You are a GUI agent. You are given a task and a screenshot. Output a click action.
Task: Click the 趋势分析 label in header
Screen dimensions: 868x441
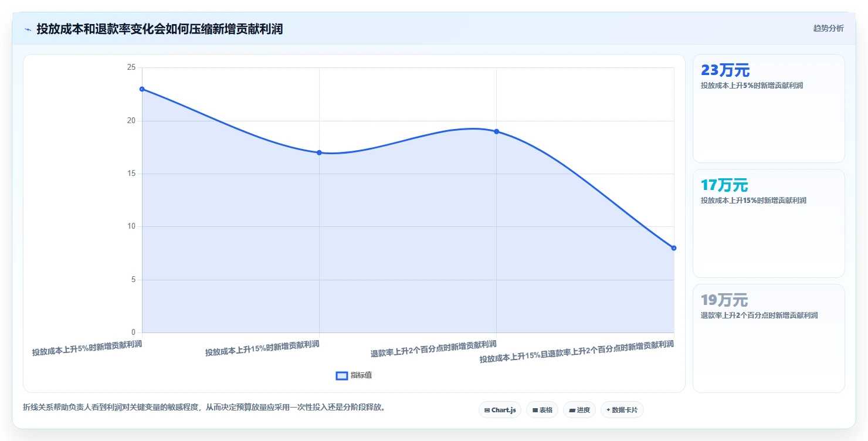(x=828, y=28)
